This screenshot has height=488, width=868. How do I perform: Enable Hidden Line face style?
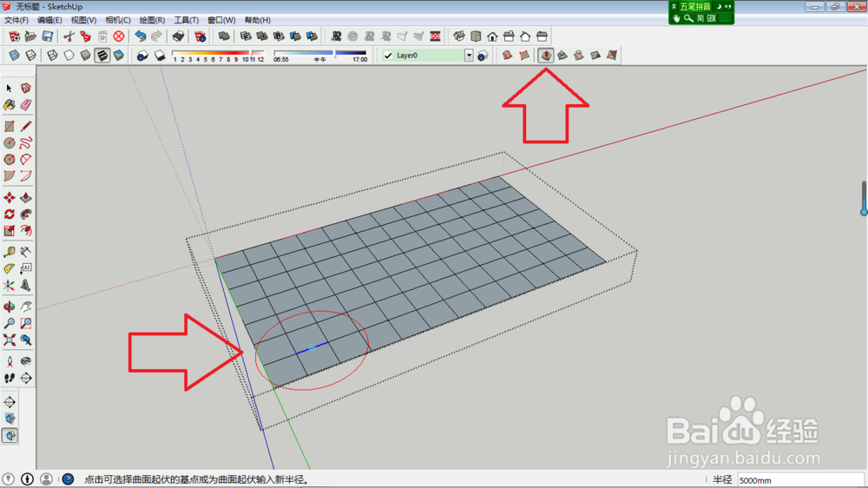point(69,56)
